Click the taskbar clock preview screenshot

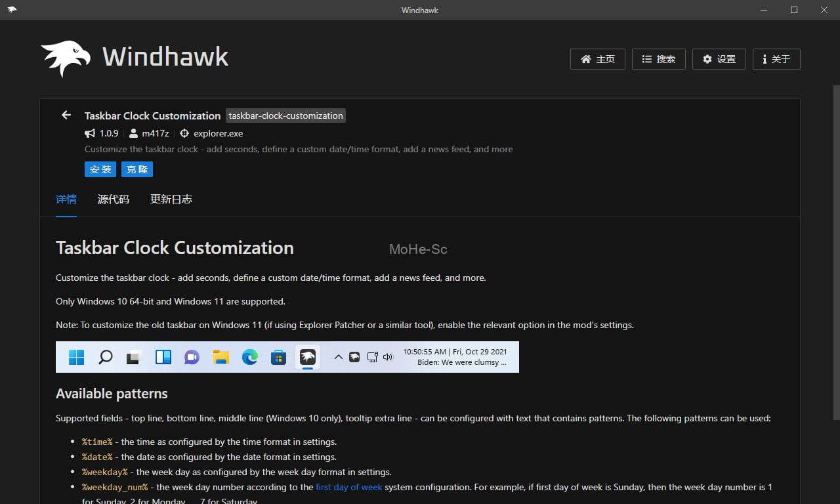click(287, 357)
